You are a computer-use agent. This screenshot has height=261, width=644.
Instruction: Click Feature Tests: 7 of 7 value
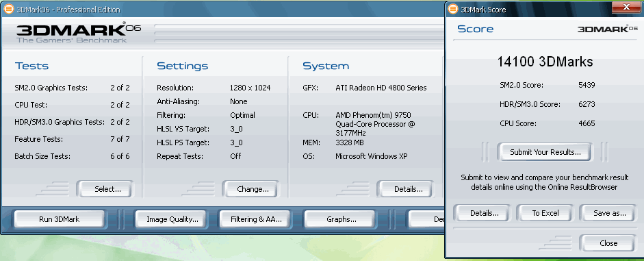point(120,139)
